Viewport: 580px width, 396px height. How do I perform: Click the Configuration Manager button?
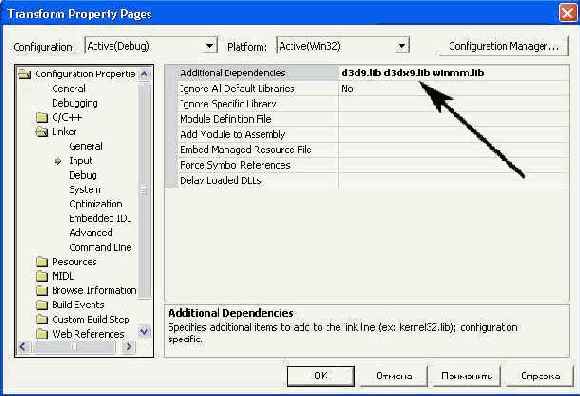pyautogui.click(x=503, y=46)
